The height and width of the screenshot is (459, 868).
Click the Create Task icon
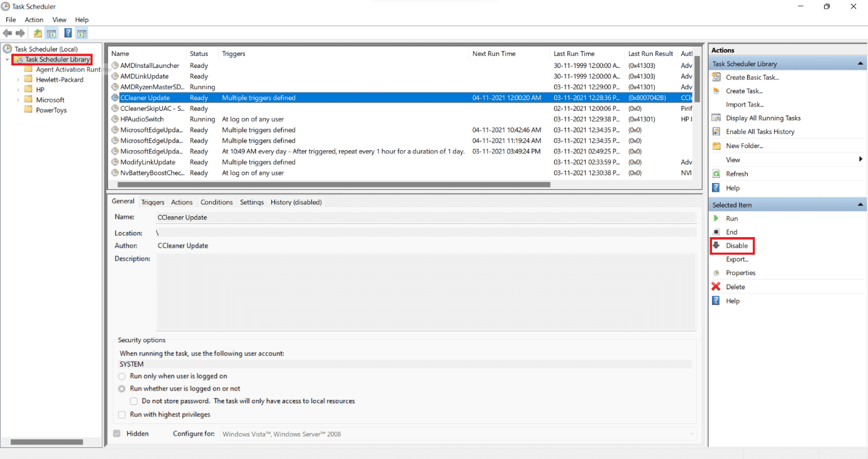716,91
